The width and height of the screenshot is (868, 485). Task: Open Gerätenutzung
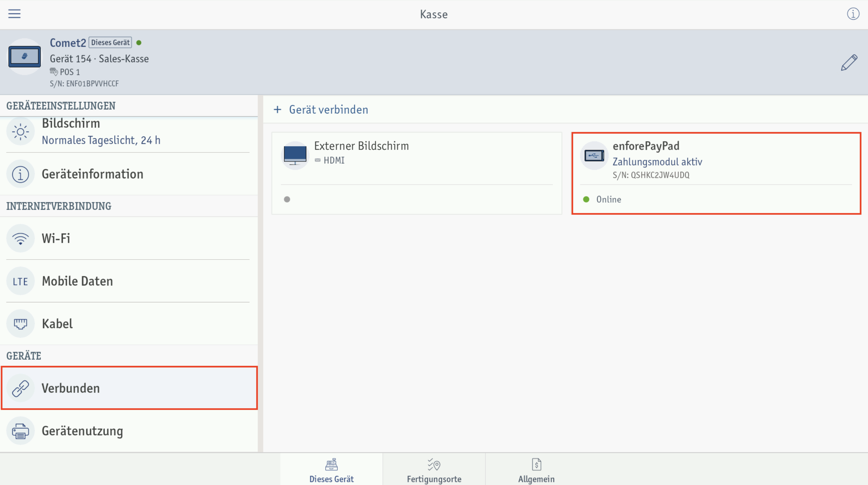tap(129, 431)
